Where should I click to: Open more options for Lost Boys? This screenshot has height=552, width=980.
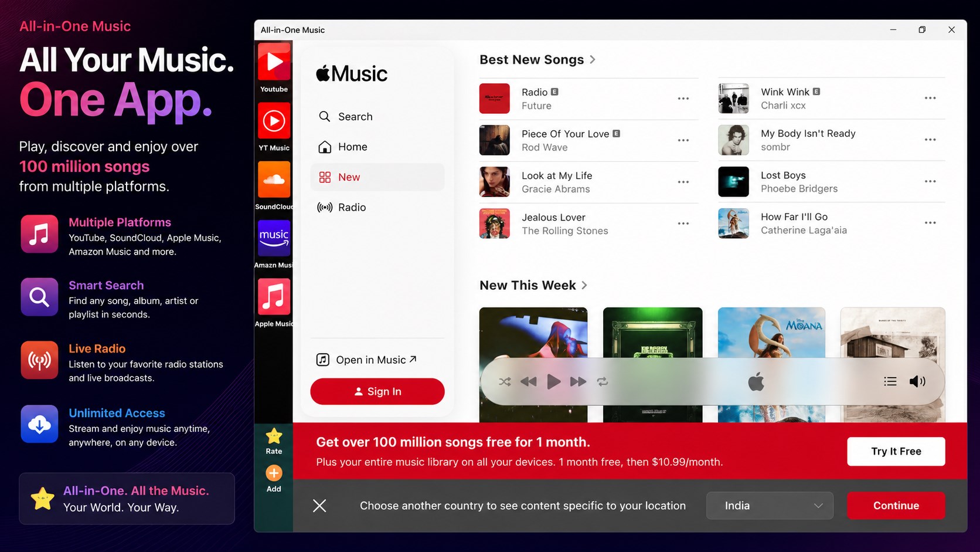pyautogui.click(x=930, y=181)
